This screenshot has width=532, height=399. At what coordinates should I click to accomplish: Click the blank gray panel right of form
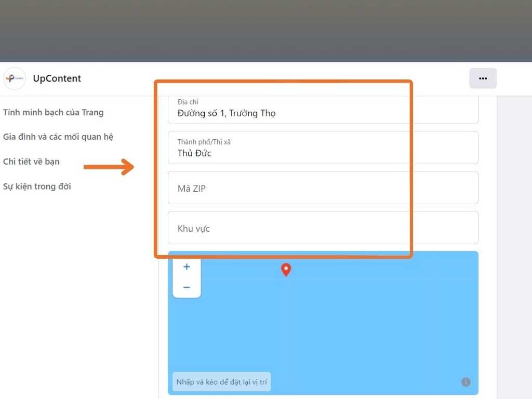tap(514, 234)
